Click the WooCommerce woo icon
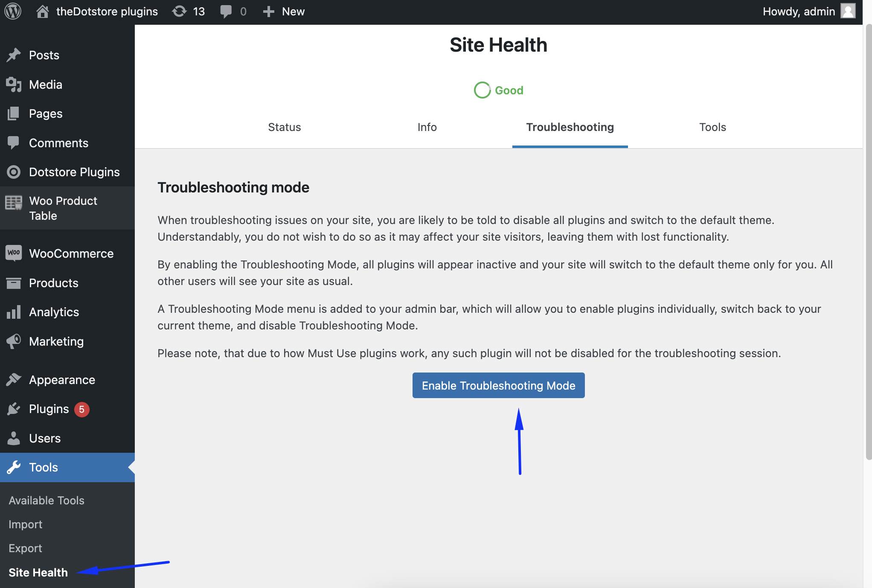 pyautogui.click(x=14, y=253)
